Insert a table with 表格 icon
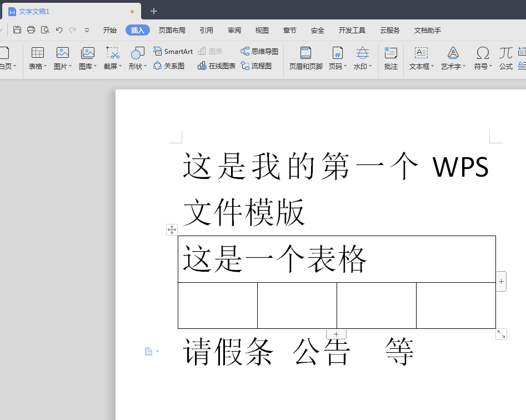Viewport: 526px width, 420px height. pyautogui.click(x=38, y=53)
